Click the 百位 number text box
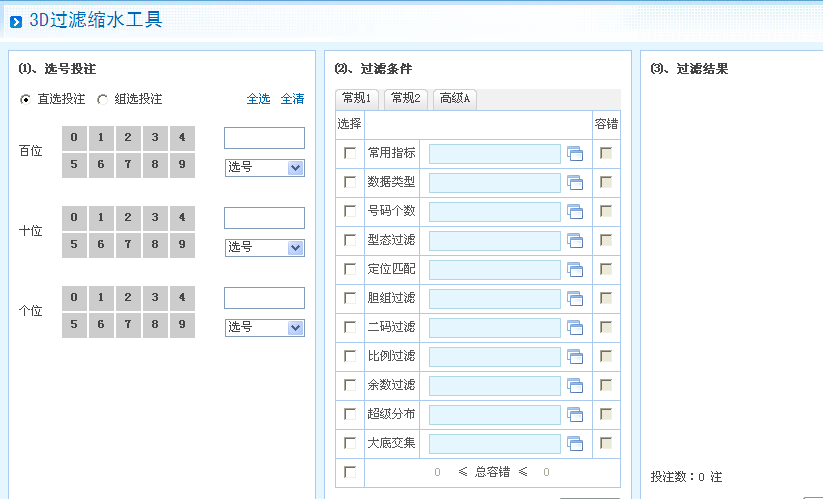Viewport: 823px width, 499px height. pos(265,138)
